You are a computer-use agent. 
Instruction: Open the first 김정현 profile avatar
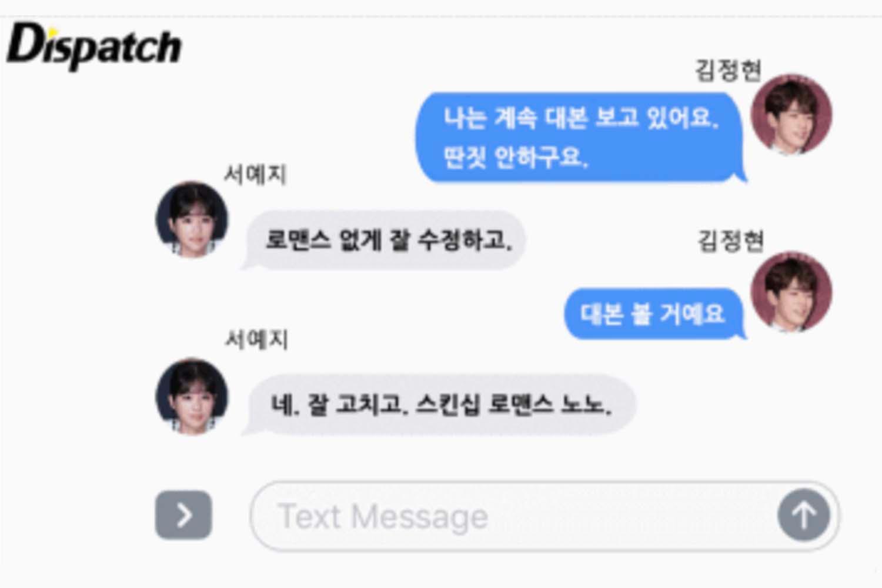pos(791,115)
